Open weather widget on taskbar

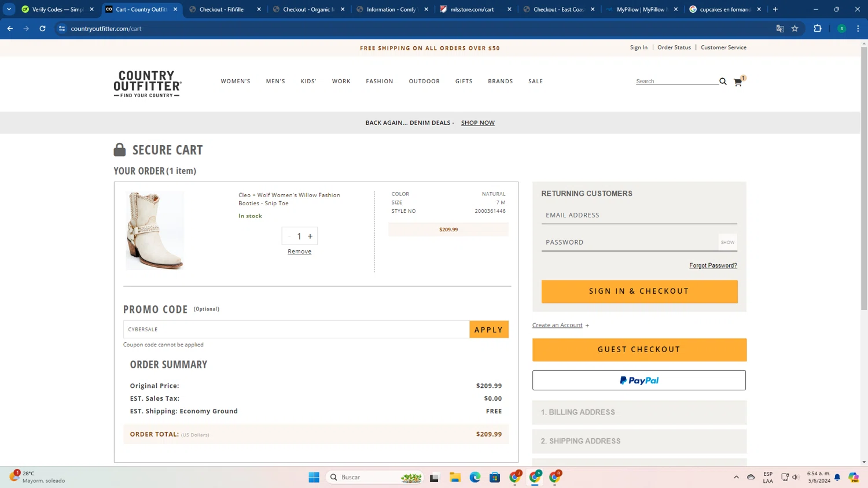pyautogui.click(x=37, y=477)
